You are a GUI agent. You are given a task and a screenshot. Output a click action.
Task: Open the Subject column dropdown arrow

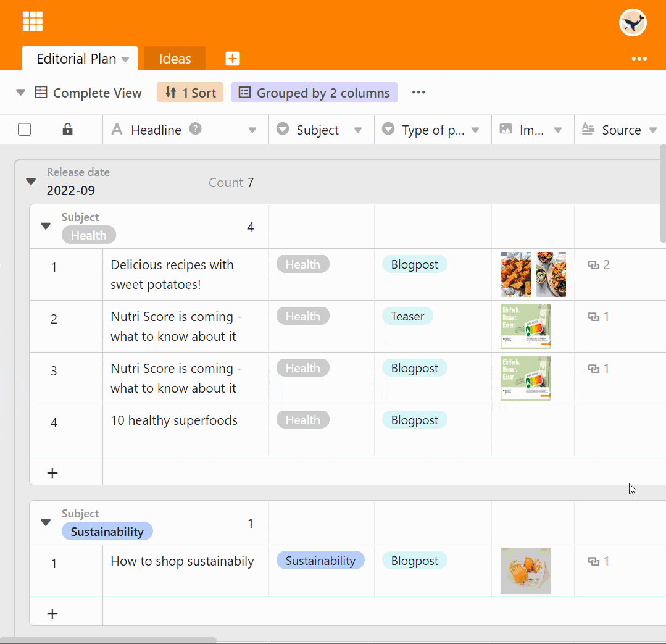358,130
